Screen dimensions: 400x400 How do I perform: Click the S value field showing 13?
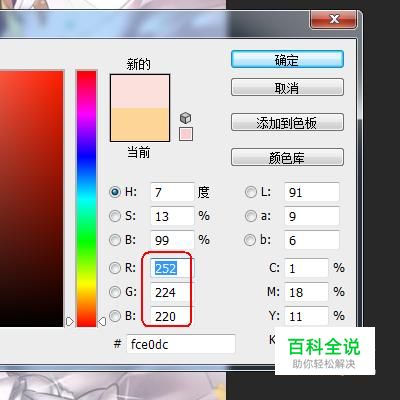(x=172, y=216)
